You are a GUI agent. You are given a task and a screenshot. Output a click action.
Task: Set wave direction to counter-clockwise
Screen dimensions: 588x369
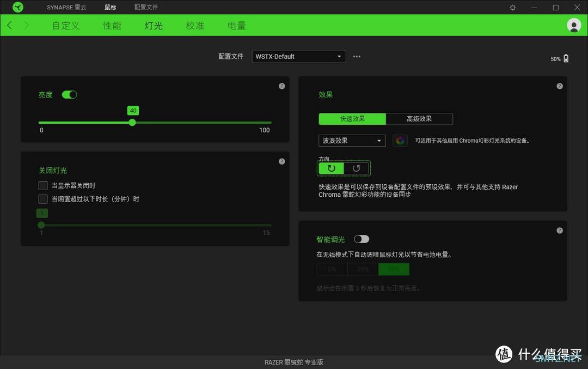point(356,168)
